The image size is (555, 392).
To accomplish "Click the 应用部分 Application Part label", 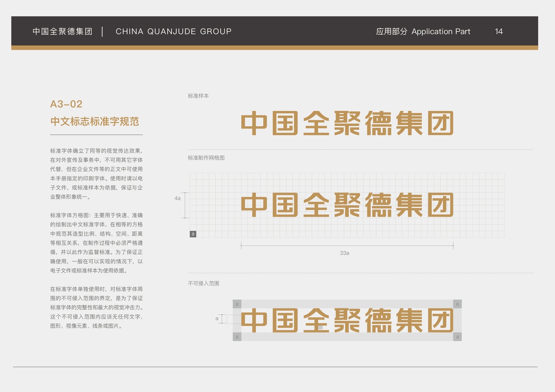I will click(423, 31).
